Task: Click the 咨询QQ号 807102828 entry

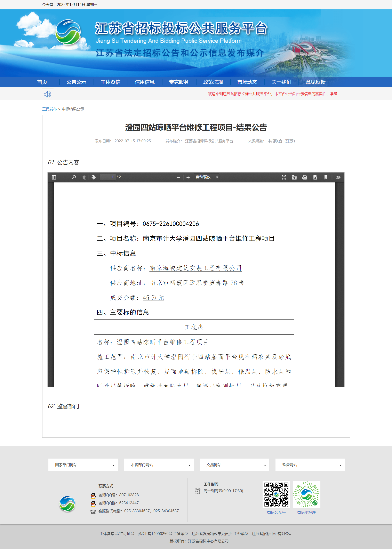Action: (x=119, y=495)
